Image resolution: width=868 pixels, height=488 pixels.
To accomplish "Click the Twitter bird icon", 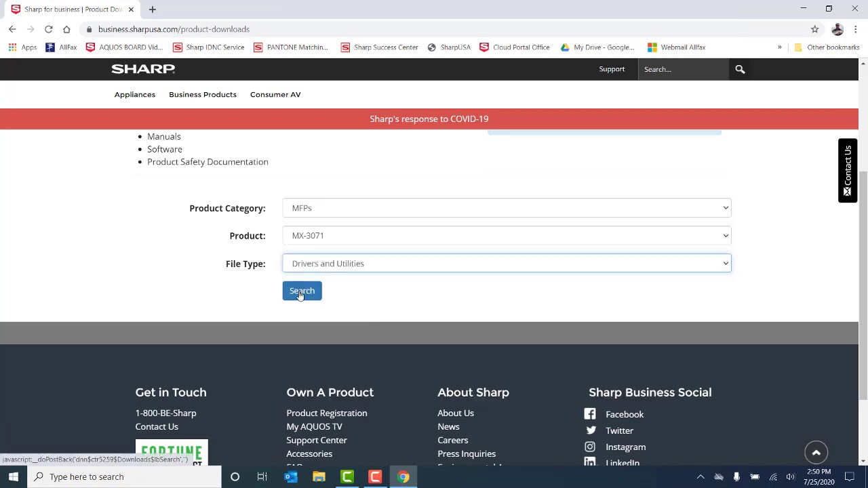I will tap(591, 430).
